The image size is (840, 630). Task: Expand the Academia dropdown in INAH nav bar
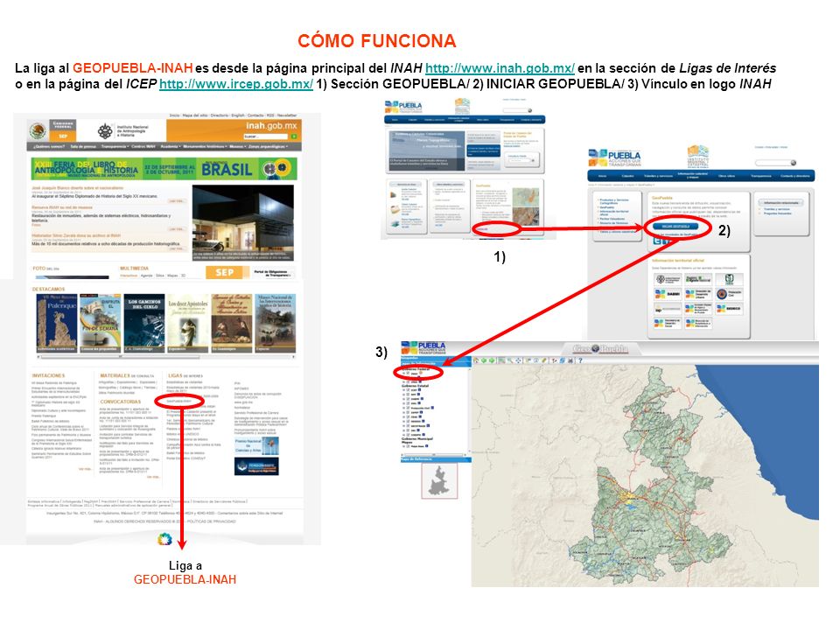tap(171, 146)
